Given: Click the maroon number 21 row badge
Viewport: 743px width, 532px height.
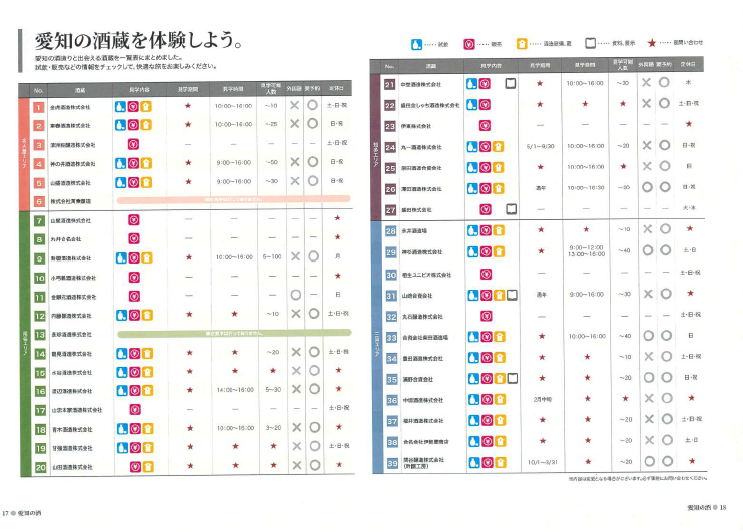Looking at the screenshot, I should pyautogui.click(x=390, y=85).
